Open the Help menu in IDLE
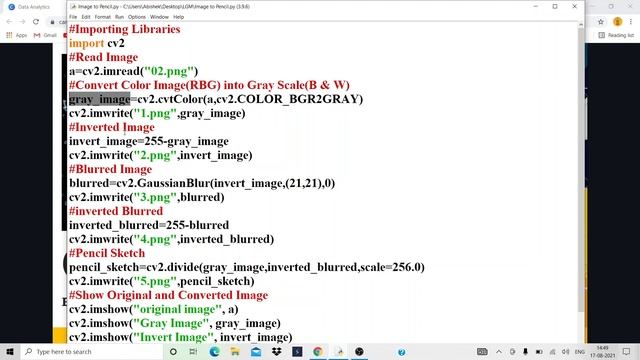 coord(178,17)
